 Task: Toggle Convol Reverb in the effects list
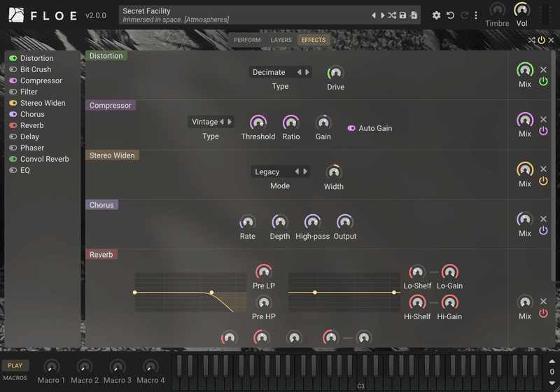pos(13,159)
